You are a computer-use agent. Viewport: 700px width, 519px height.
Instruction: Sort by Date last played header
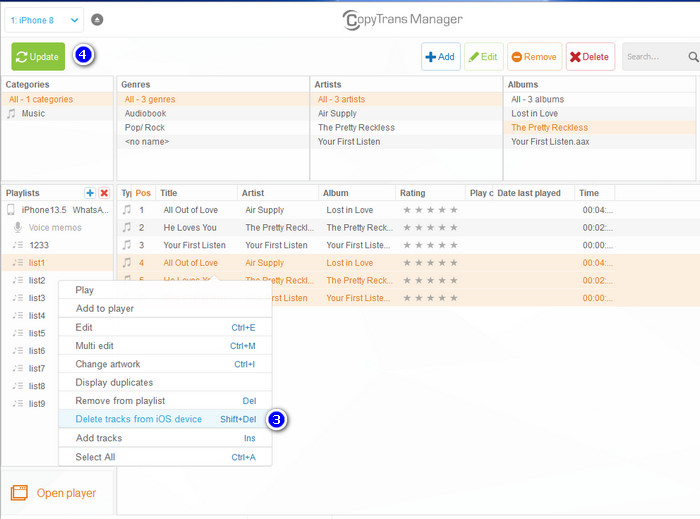coord(533,193)
